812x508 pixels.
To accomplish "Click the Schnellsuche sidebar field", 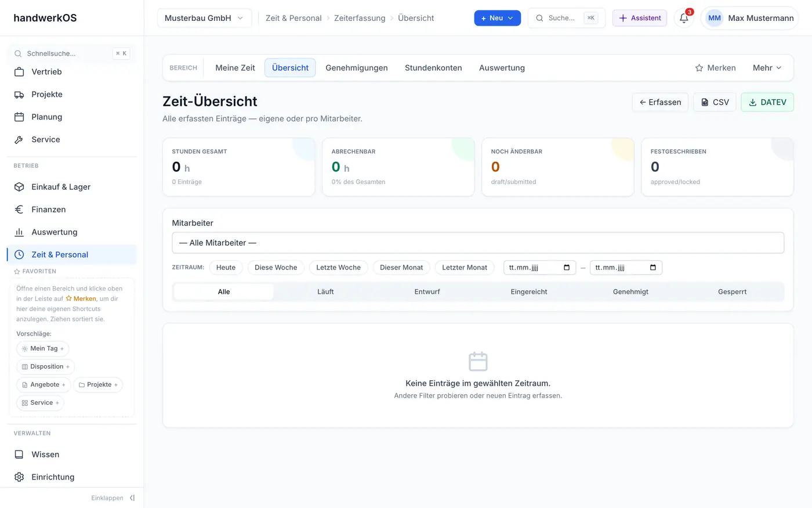I will coord(72,53).
